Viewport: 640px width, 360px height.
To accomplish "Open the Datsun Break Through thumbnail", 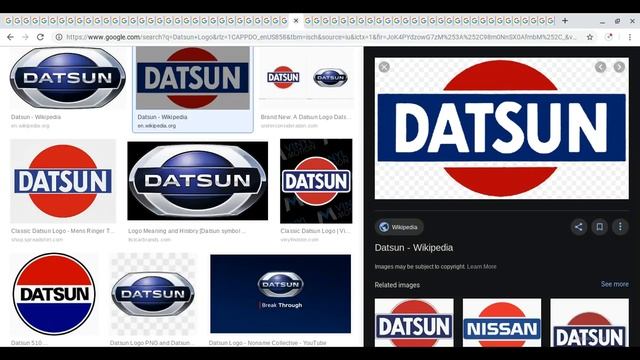I will (x=280, y=294).
